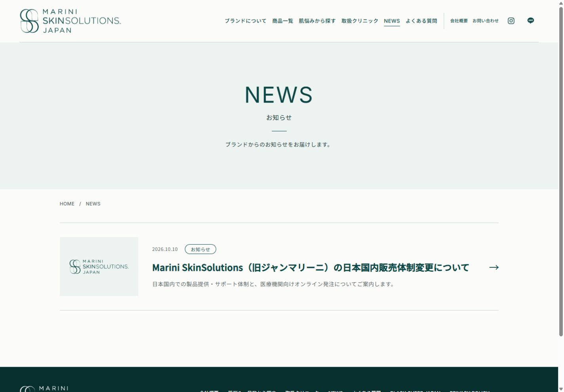This screenshot has width=564, height=392.
Task: Click the scrollbar up arrow
Action: point(561,3)
